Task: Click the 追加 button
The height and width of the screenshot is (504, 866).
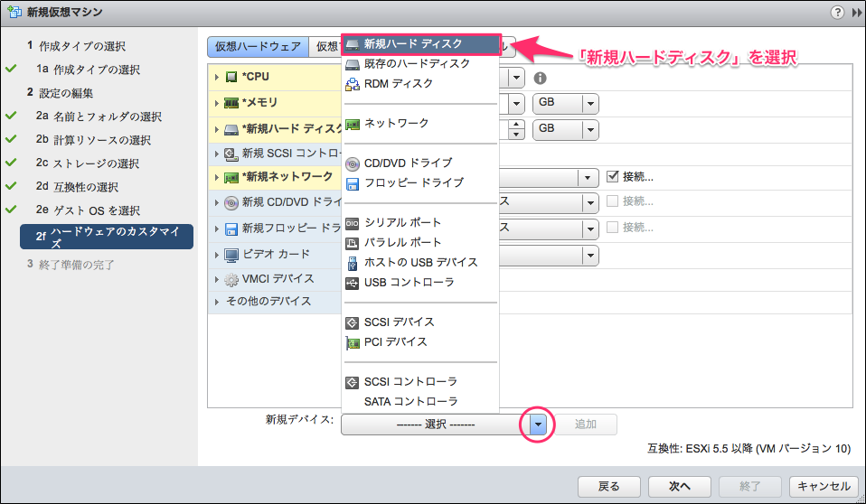Action: coord(586,425)
